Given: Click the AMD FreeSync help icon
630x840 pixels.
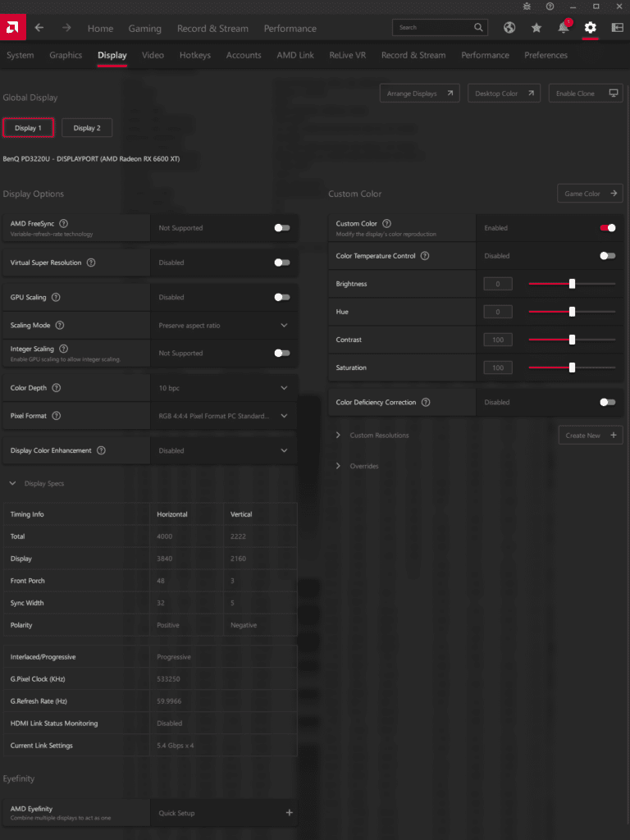Looking at the screenshot, I should click(64, 223).
